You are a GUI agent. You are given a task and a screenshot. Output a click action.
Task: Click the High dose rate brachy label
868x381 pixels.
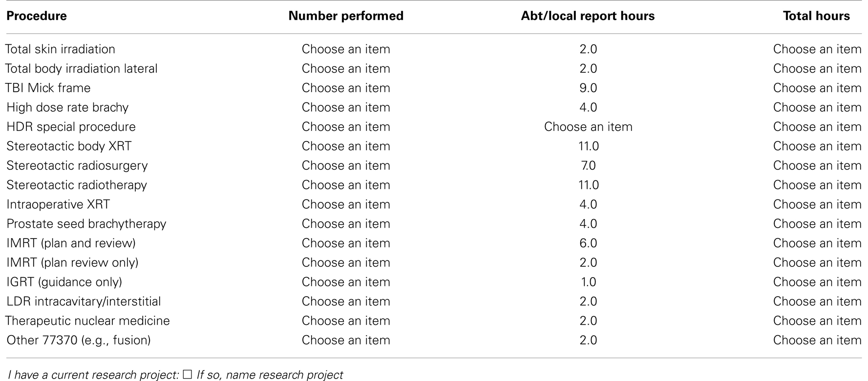(67, 107)
